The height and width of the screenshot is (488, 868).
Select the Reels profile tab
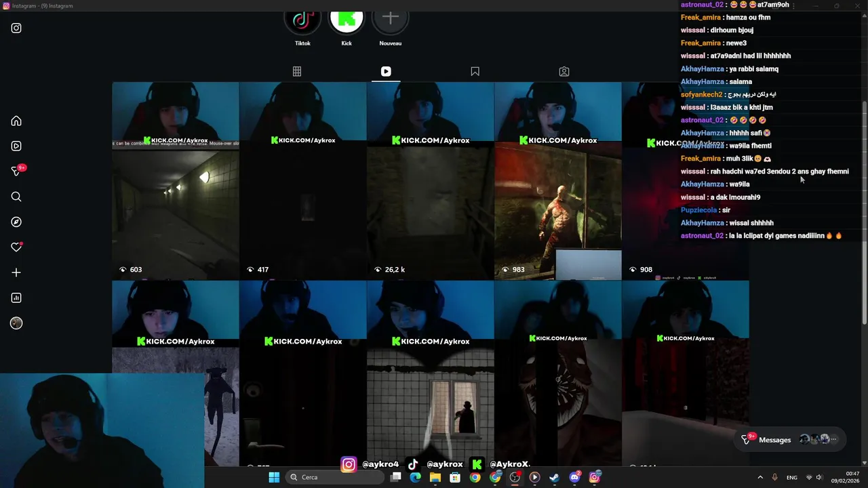point(386,71)
